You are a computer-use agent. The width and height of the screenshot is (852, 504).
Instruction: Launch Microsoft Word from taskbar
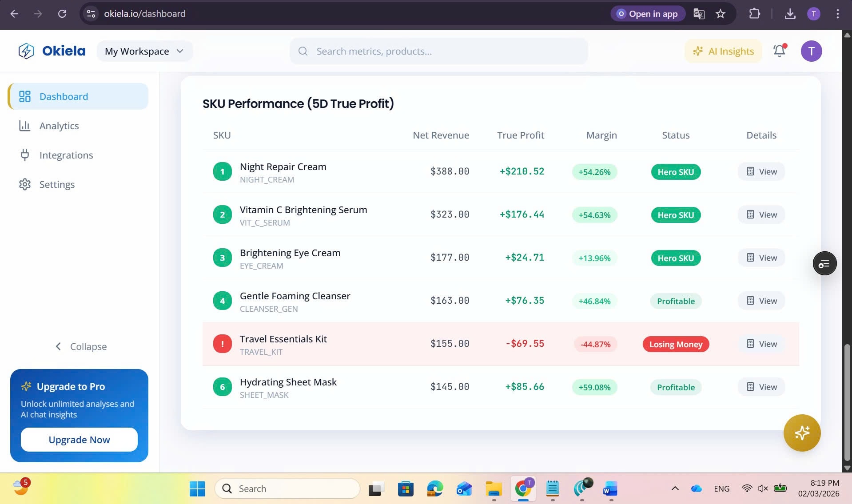tap(610, 489)
